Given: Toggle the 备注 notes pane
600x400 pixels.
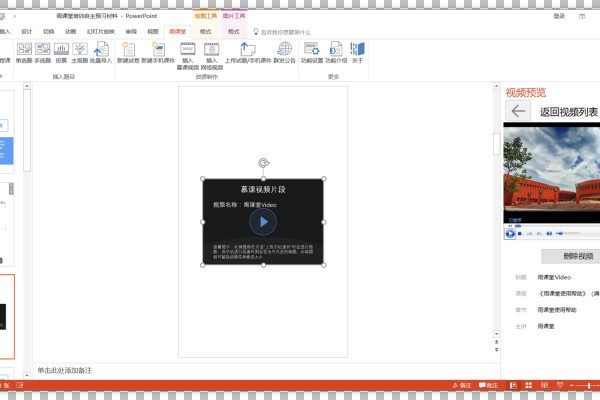Looking at the screenshot, I should (x=462, y=385).
